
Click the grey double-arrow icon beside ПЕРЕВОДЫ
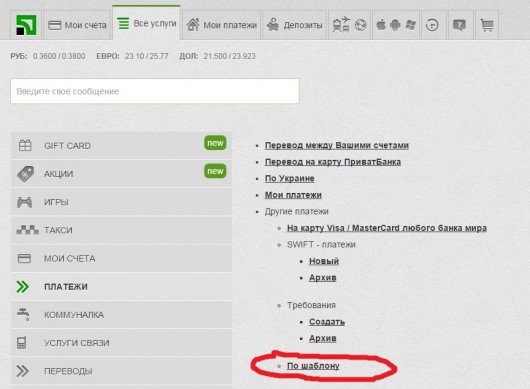[x=23, y=371]
